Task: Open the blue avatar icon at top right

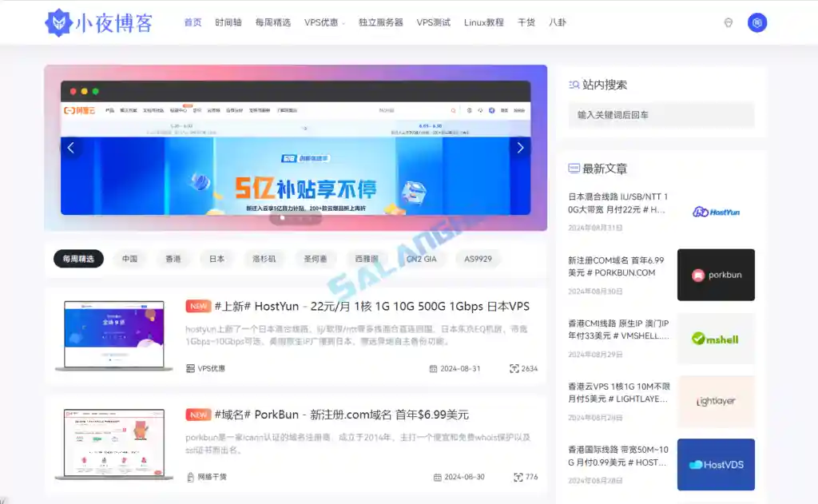Action: pyautogui.click(x=756, y=22)
